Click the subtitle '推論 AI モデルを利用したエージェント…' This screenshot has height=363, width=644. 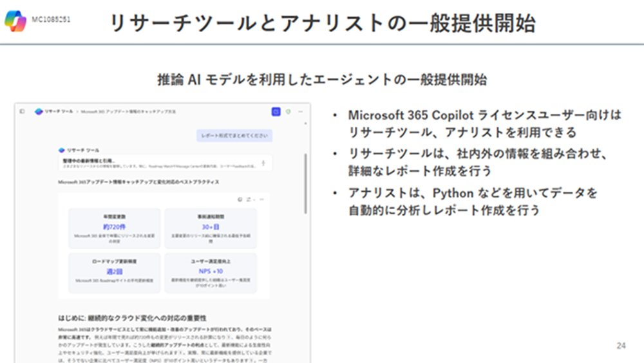click(322, 79)
